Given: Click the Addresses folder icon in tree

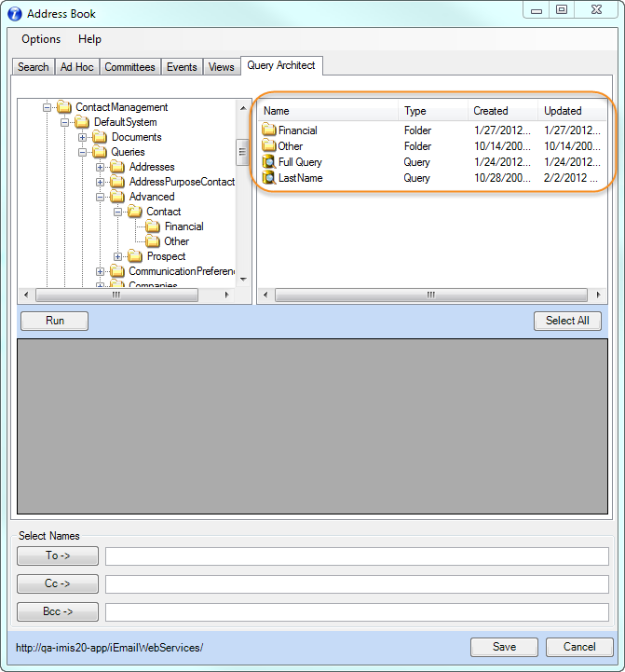Looking at the screenshot, I should click(x=117, y=167).
